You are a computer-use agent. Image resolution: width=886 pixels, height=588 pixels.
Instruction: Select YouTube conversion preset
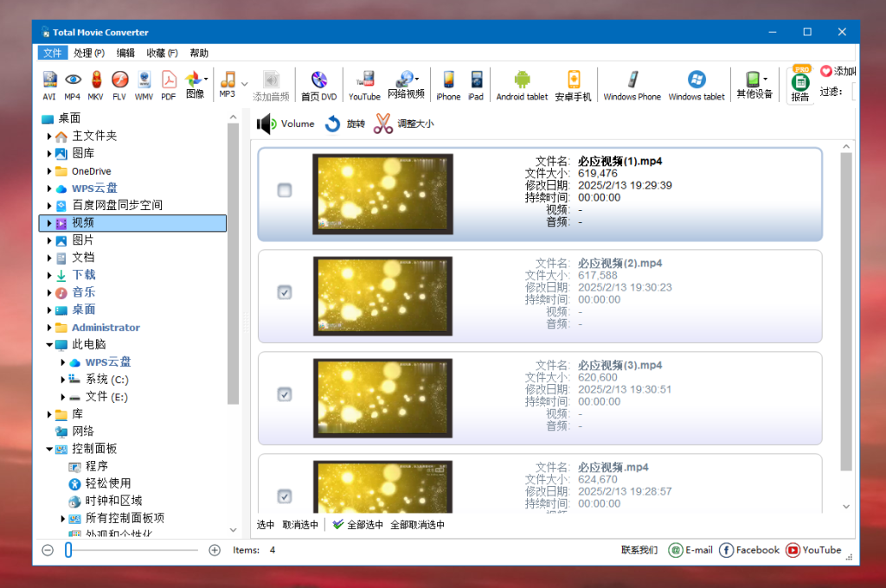pyautogui.click(x=364, y=84)
